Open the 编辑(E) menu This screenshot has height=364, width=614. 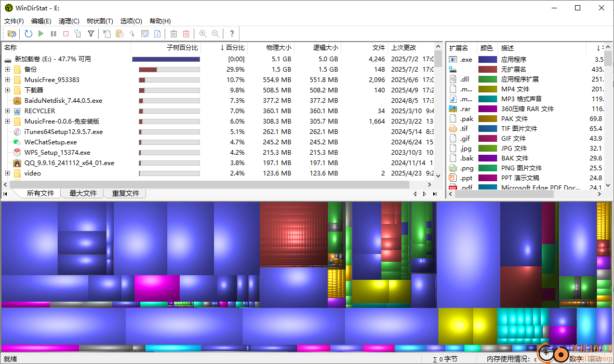click(41, 21)
